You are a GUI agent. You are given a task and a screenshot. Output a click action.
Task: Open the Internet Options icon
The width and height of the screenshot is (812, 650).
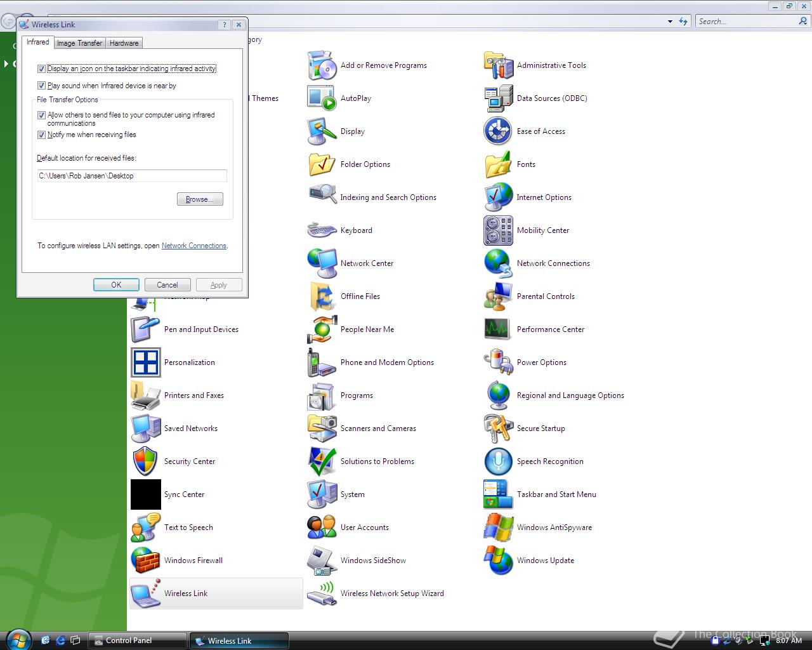498,197
